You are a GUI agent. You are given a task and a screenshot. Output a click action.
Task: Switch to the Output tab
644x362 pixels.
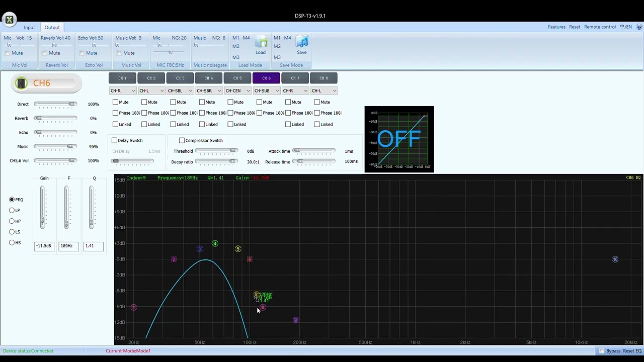52,28
